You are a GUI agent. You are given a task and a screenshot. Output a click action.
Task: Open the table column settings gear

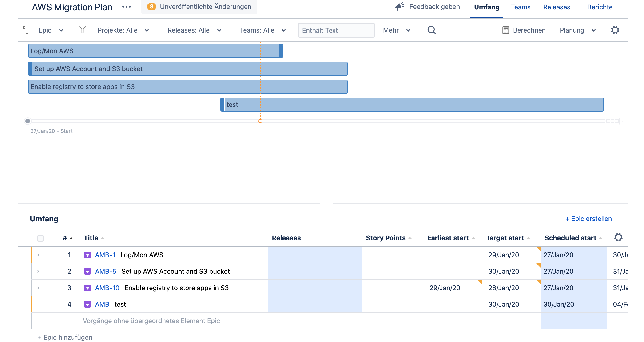(618, 237)
